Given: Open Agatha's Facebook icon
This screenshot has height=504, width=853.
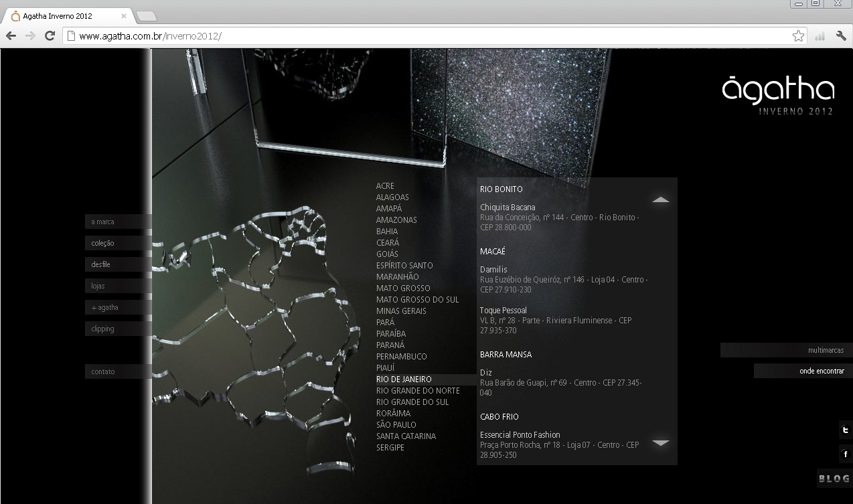Looking at the screenshot, I should pos(846,454).
